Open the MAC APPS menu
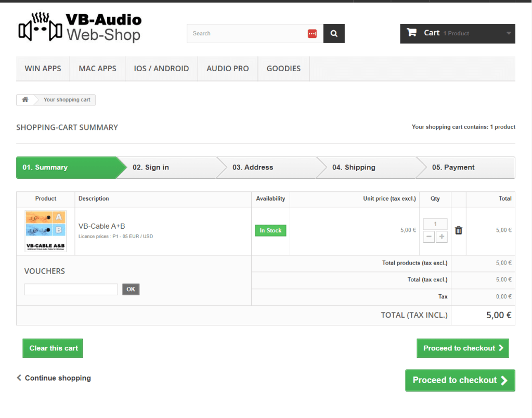The image size is (532, 418). pos(97,69)
